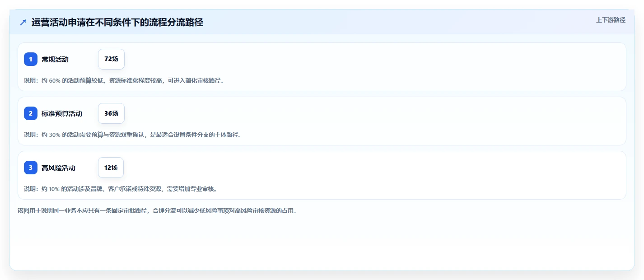Click the 12场 value chip
The image size is (644, 280).
click(x=111, y=168)
